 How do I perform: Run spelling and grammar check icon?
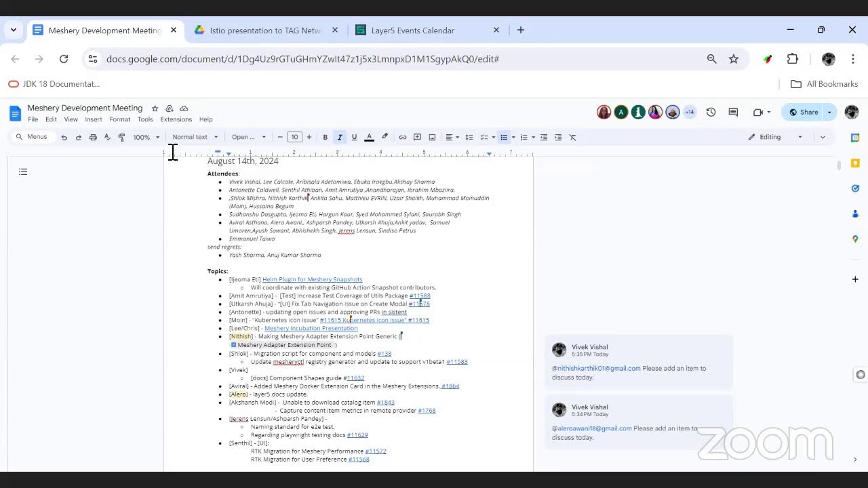coord(107,137)
